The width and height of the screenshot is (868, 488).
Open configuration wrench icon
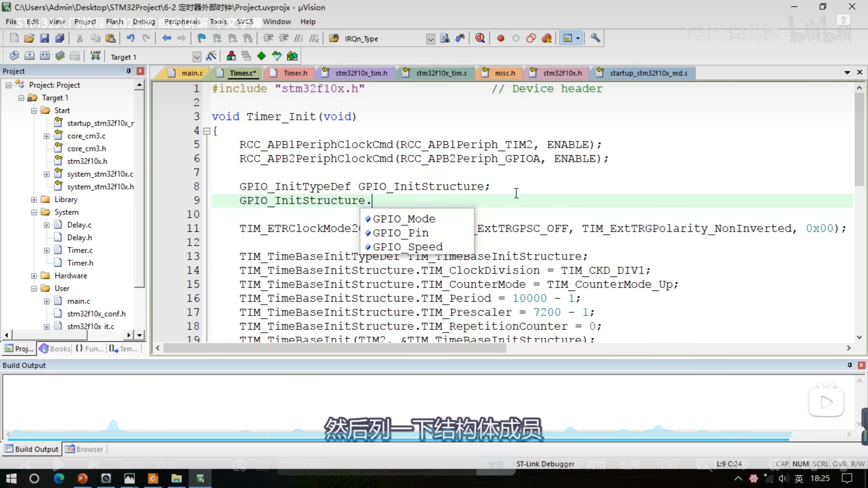coord(595,38)
